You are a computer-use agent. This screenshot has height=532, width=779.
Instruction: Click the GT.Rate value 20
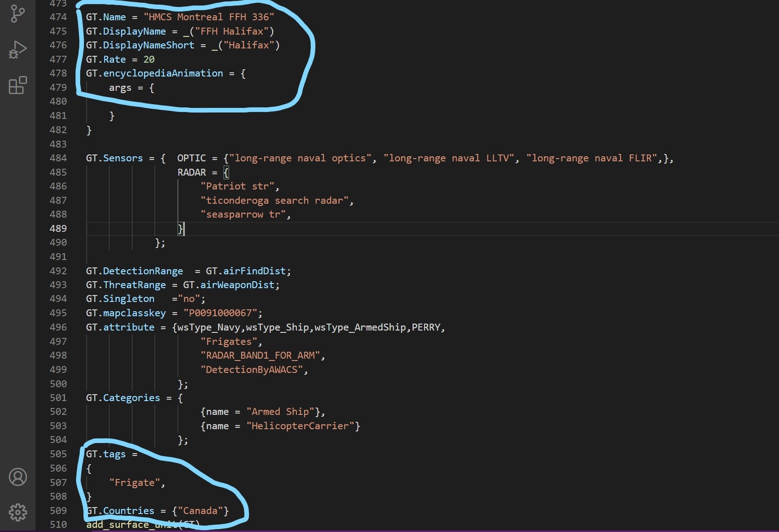point(149,59)
